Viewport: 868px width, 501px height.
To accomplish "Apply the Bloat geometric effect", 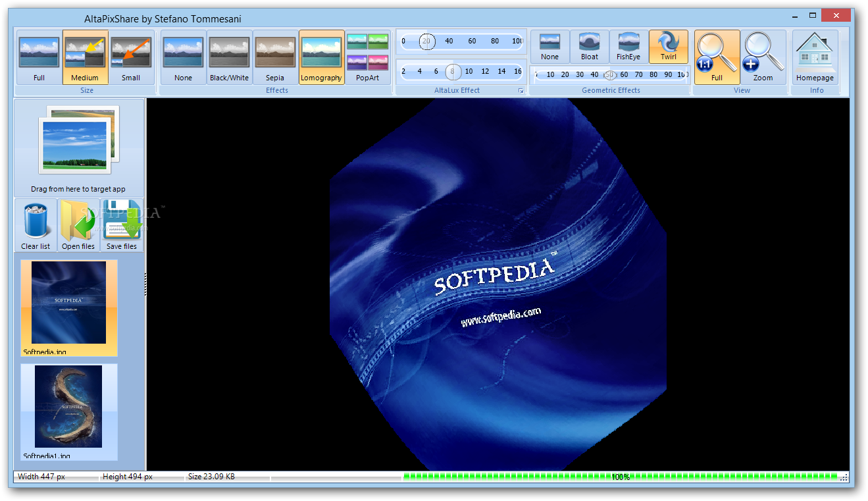I will pyautogui.click(x=590, y=47).
